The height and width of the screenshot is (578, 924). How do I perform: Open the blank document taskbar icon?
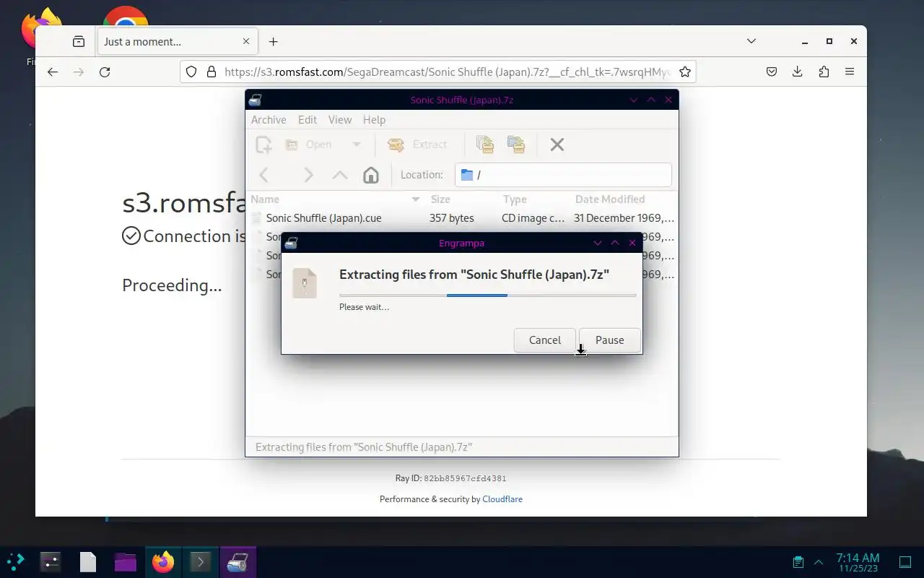(x=88, y=561)
